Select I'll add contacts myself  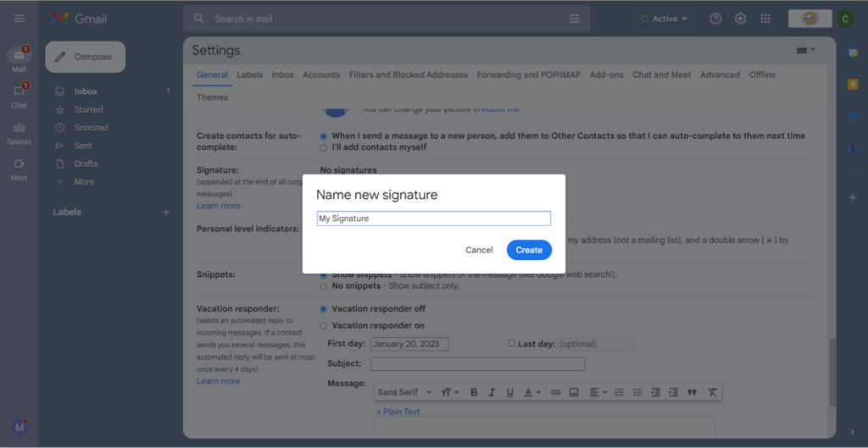tap(323, 147)
